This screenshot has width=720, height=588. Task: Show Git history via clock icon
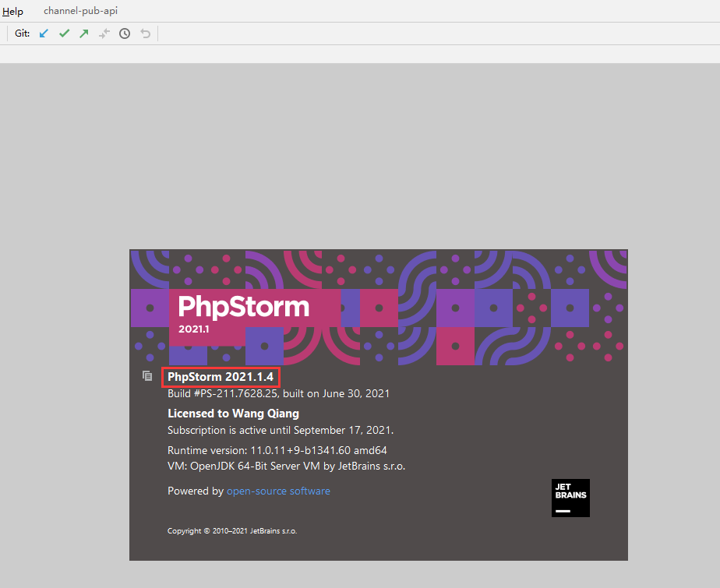[x=125, y=33]
